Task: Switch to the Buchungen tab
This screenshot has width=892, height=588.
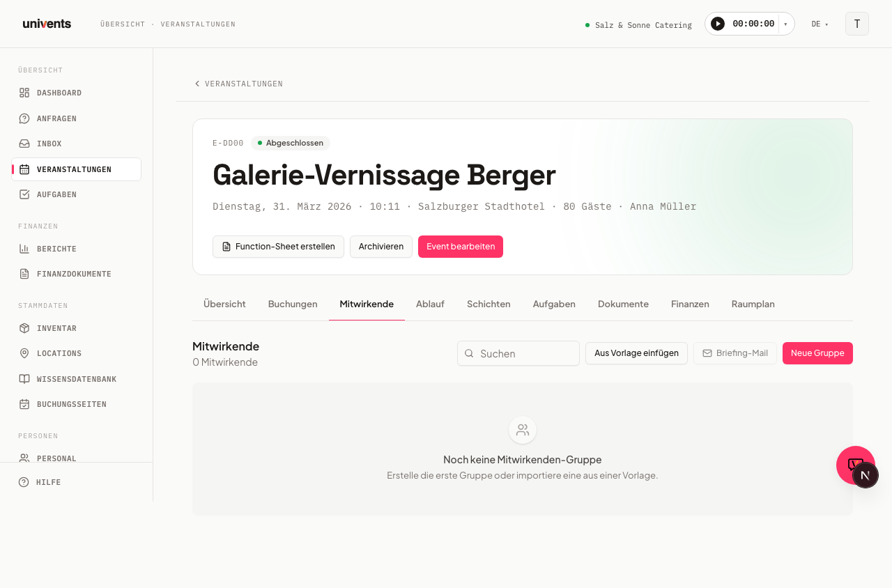Action: [293, 304]
